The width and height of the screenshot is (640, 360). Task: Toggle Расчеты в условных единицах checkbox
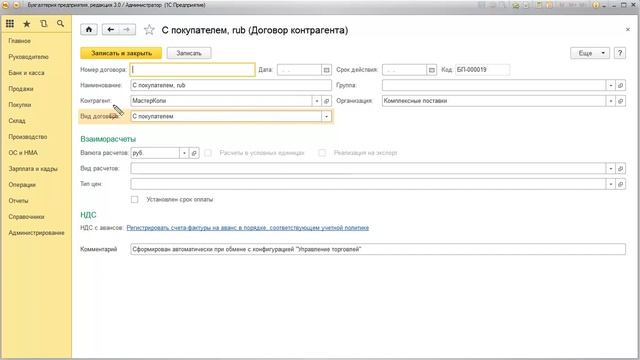tap(208, 153)
